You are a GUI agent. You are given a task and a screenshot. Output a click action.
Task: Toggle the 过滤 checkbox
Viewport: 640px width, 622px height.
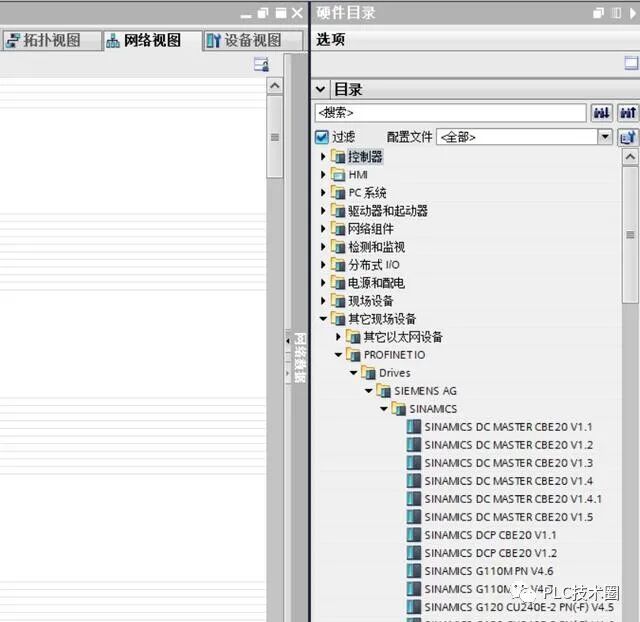pyautogui.click(x=322, y=137)
